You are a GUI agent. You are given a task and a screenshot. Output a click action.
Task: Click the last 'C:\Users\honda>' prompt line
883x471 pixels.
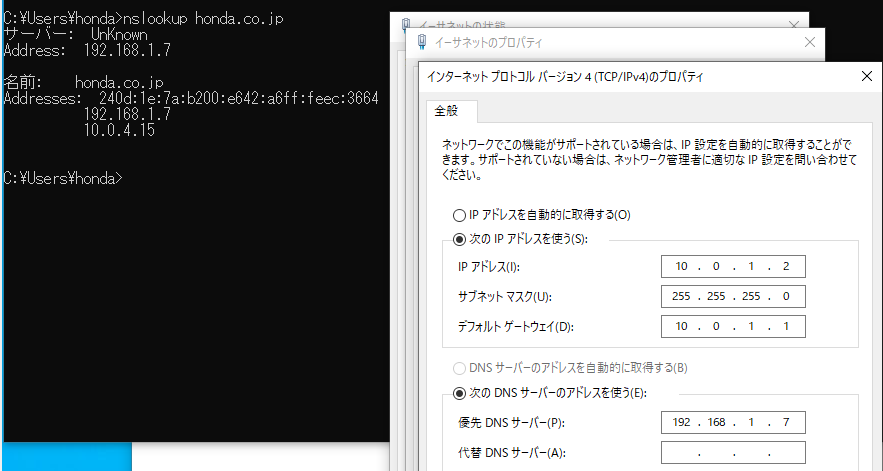pyautogui.click(x=63, y=179)
